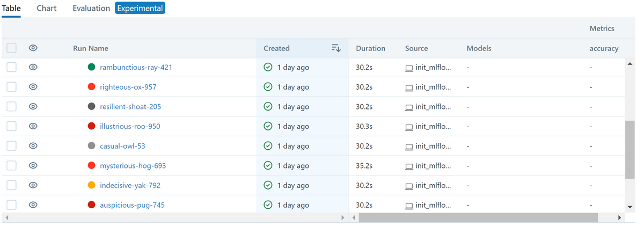Viewport: 644px width, 226px height.
Task: Click the Source column header
Action: pyautogui.click(x=416, y=48)
